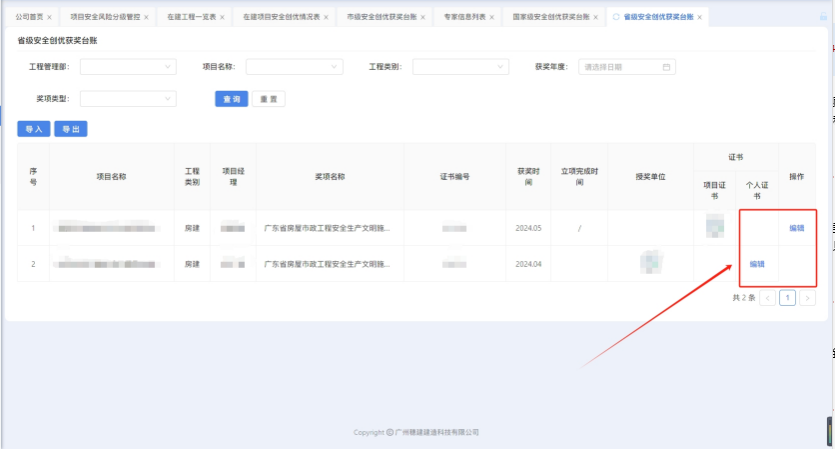The width and height of the screenshot is (835, 449).
Task: Open project certificate thumbnail in row 1
Action: pyautogui.click(x=714, y=227)
